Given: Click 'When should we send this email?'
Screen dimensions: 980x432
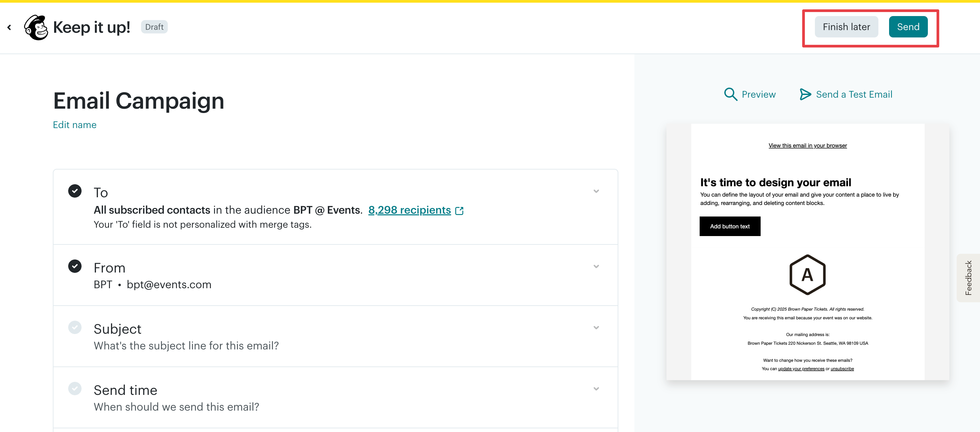Looking at the screenshot, I should [176, 407].
